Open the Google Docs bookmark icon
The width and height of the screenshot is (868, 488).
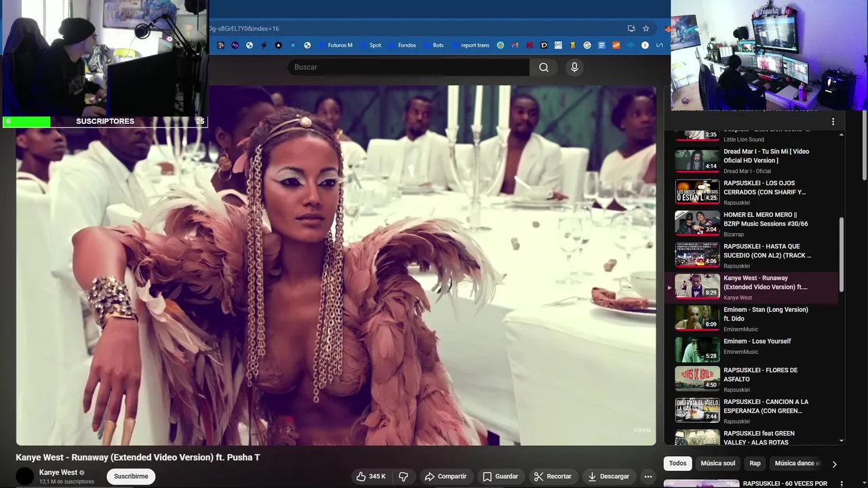coord(601,45)
